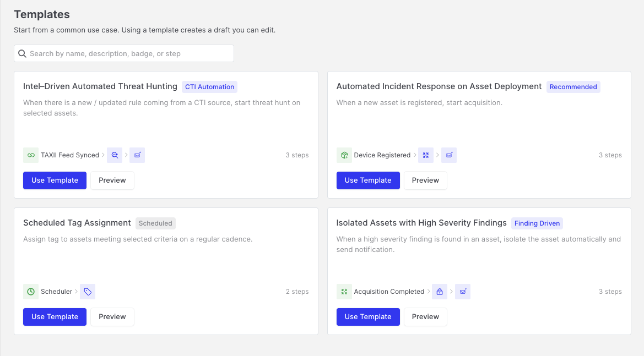This screenshot has width=644, height=356.
Task: Click the tag assignment step icon
Action: (88, 292)
